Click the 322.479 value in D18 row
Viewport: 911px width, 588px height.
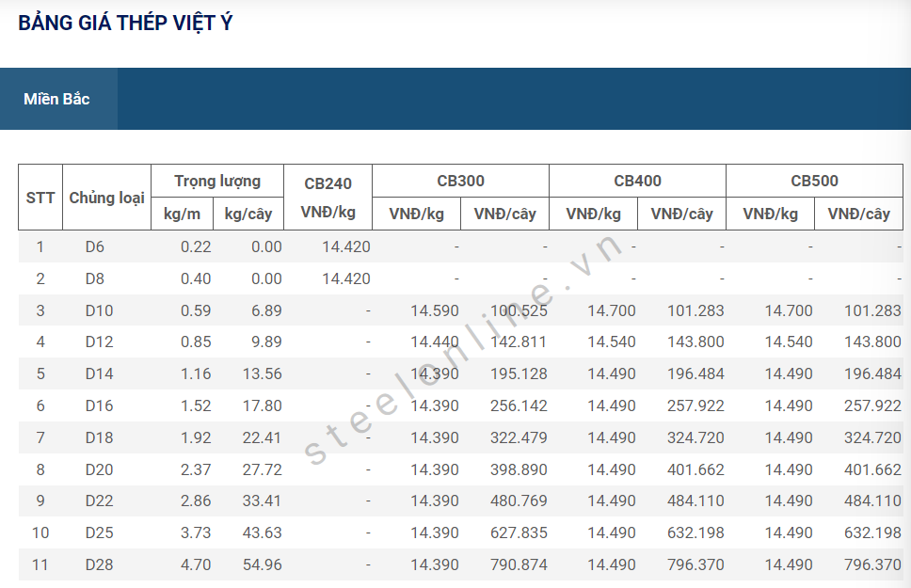coord(519,438)
